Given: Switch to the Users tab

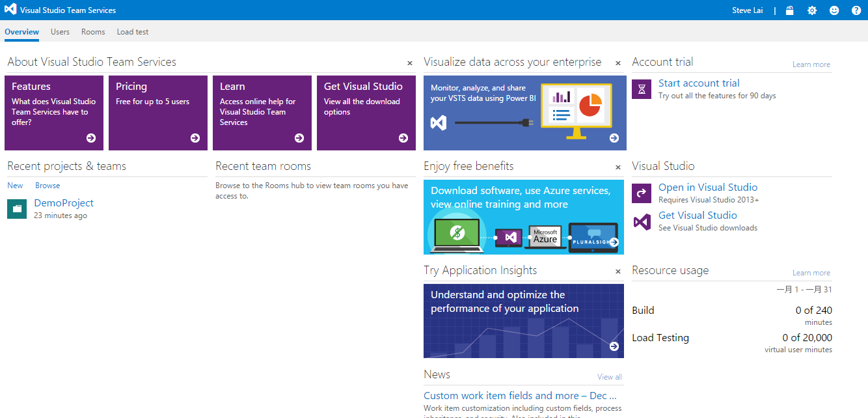Looking at the screenshot, I should pos(60,32).
